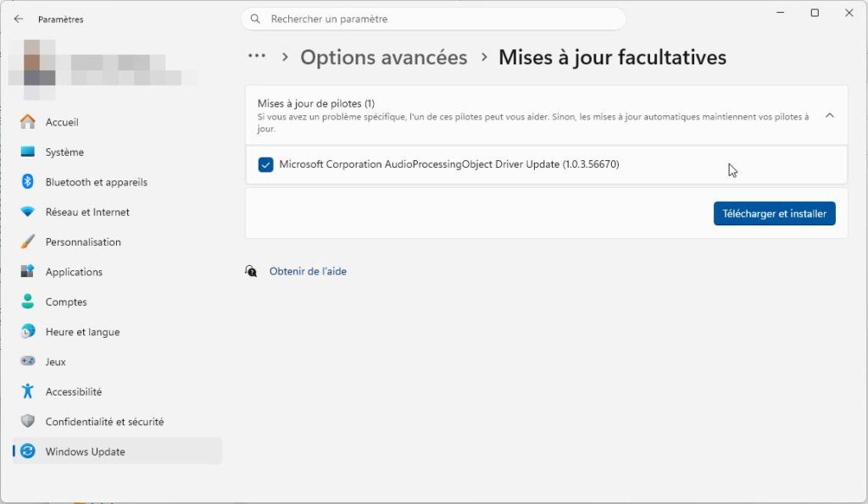Click the Mises à jour de pilotes (1) heading

point(316,103)
